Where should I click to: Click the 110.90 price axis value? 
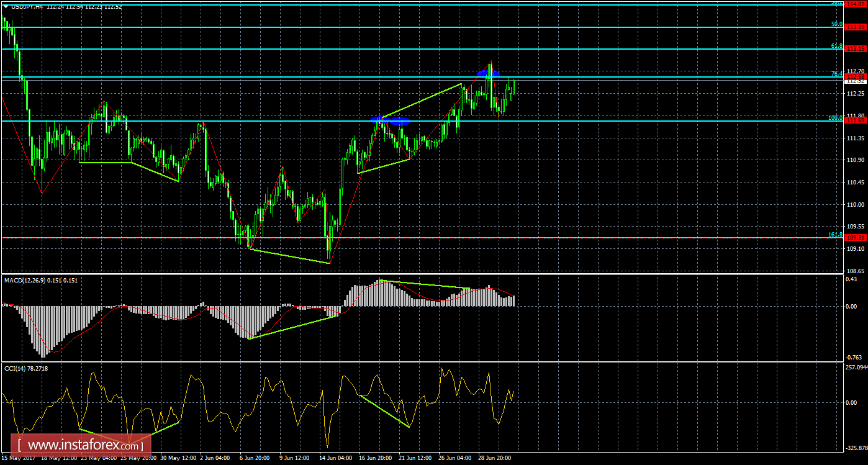[x=856, y=160]
